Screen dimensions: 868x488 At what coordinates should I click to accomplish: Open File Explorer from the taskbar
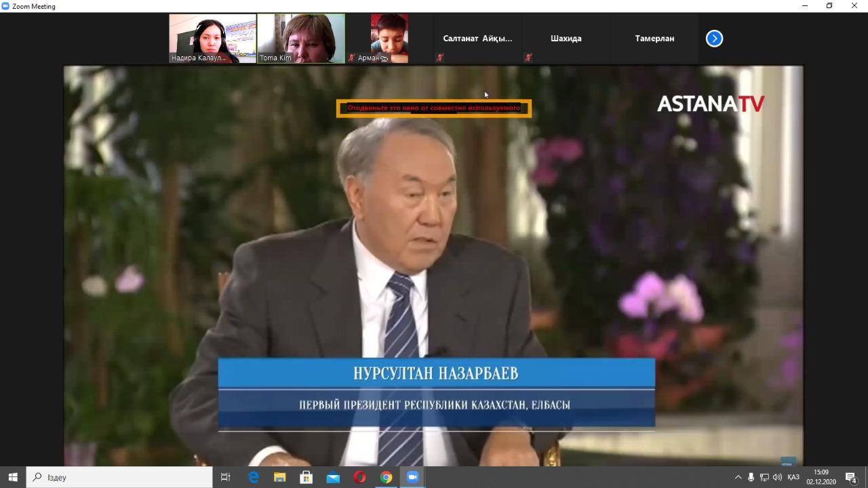[x=279, y=477]
